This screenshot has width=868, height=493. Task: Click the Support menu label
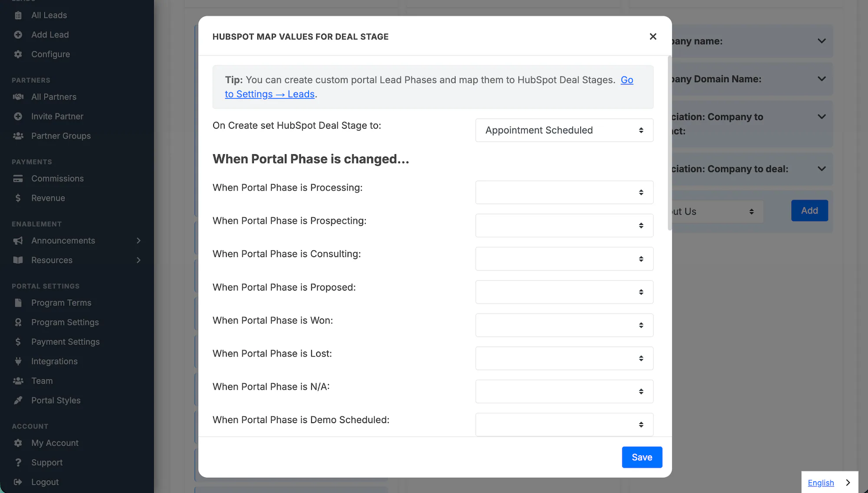[x=47, y=462]
